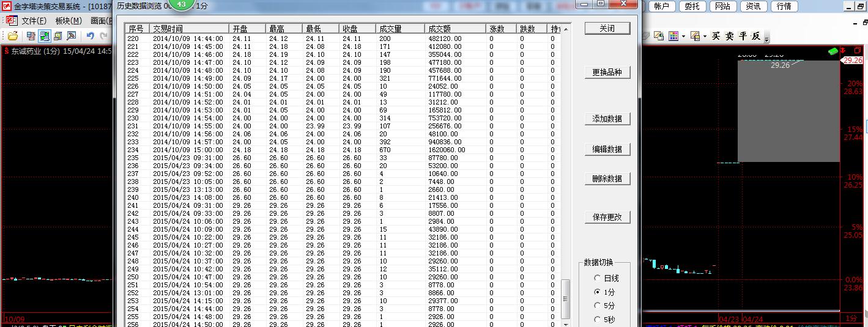
Task: Select row 250 dated 2015/04/24 10:47:00
Action: (x=343, y=277)
